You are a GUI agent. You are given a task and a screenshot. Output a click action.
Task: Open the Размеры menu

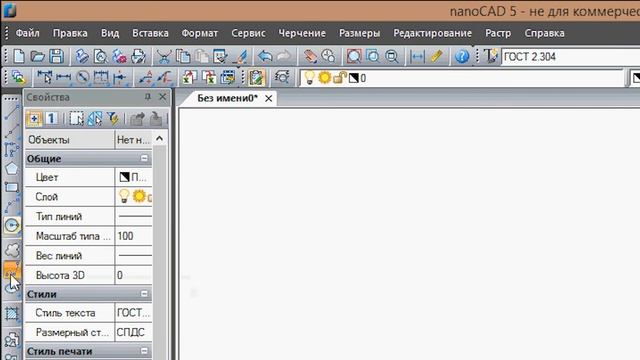360,33
